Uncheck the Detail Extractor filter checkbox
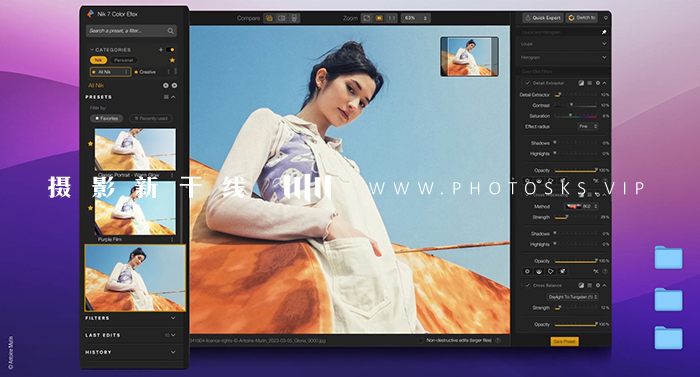The width and height of the screenshot is (700, 377). click(528, 83)
